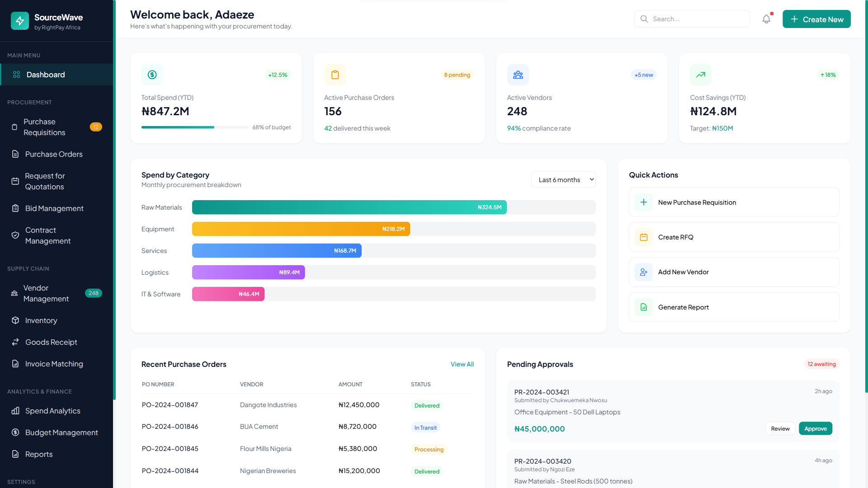This screenshot has height=488, width=868.
Task: Click the Cost Savings trend arrow icon
Action: pos(701,75)
